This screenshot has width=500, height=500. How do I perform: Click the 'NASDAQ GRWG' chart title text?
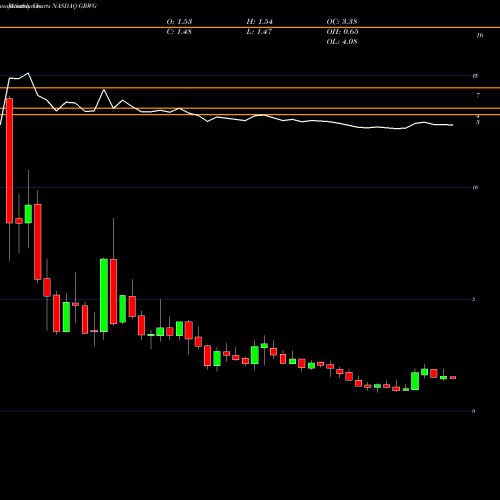point(74,6)
